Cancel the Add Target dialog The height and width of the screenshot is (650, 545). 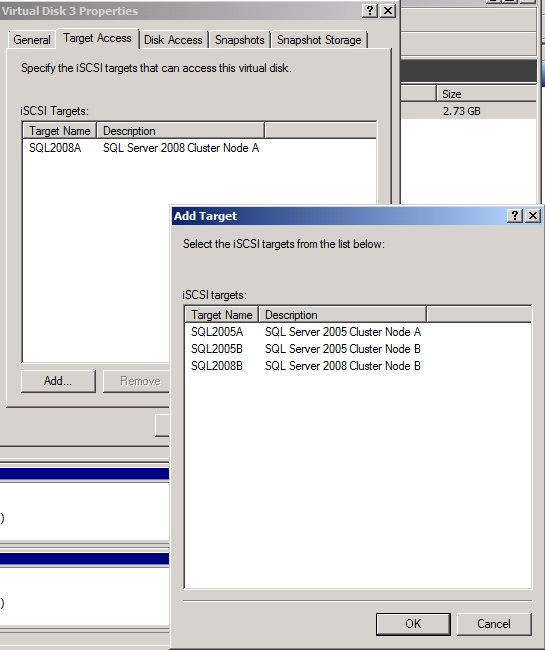point(494,624)
